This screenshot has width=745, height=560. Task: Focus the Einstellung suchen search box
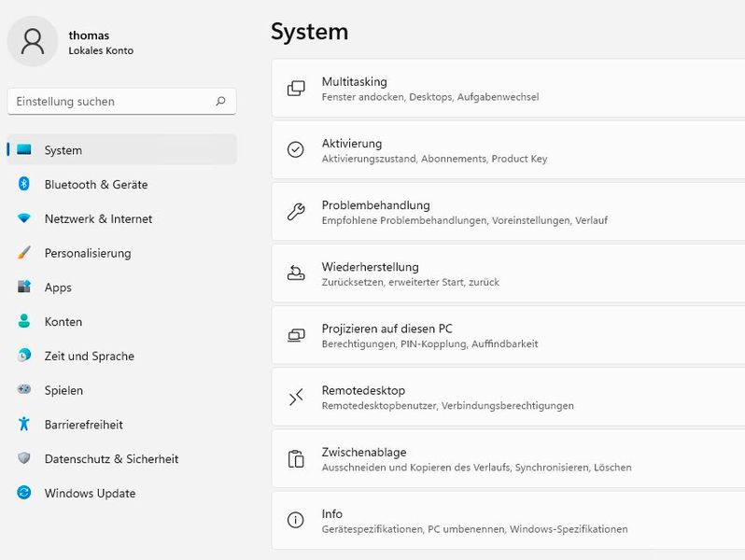121,101
